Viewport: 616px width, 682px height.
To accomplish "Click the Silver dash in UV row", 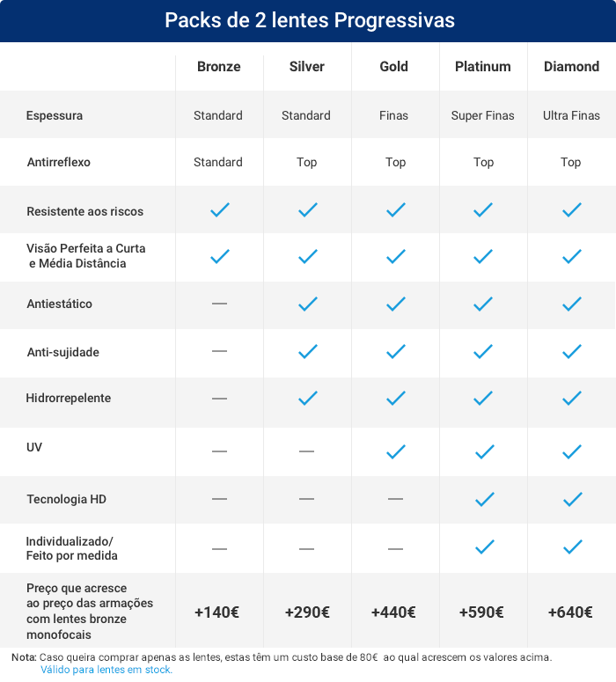I will 307,451.
